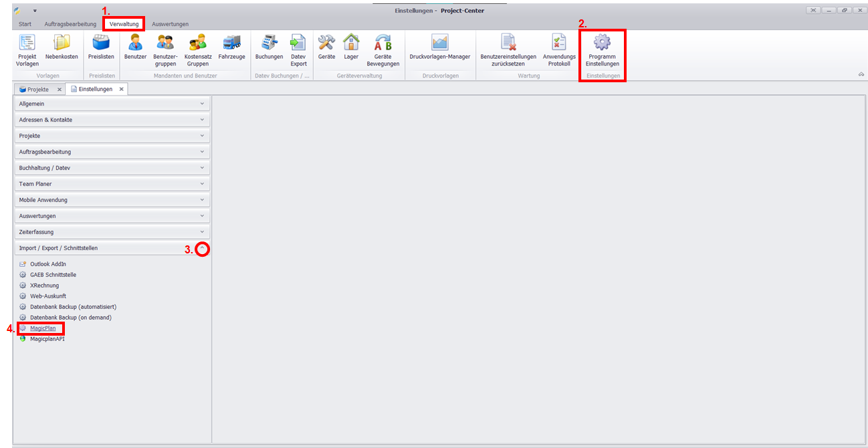Collapse the Import / Export / Schnittstellen section
Image resolution: width=868 pixels, height=448 pixels.
coord(203,249)
